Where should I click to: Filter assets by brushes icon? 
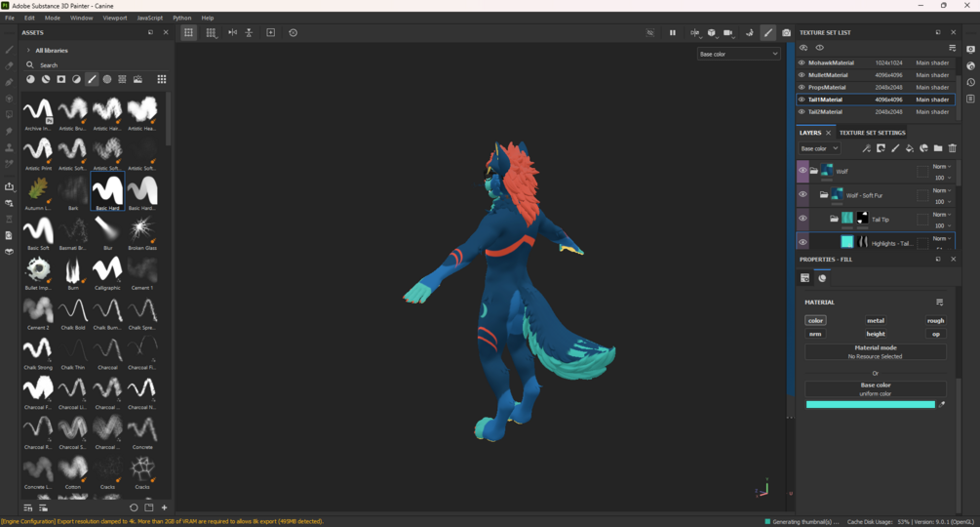[92, 79]
